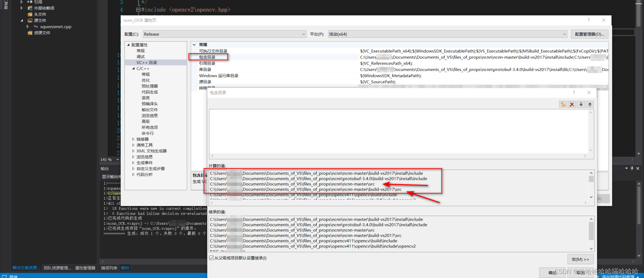Click the move line up arrow icon
This screenshot has height=278, width=644.
tap(590, 104)
